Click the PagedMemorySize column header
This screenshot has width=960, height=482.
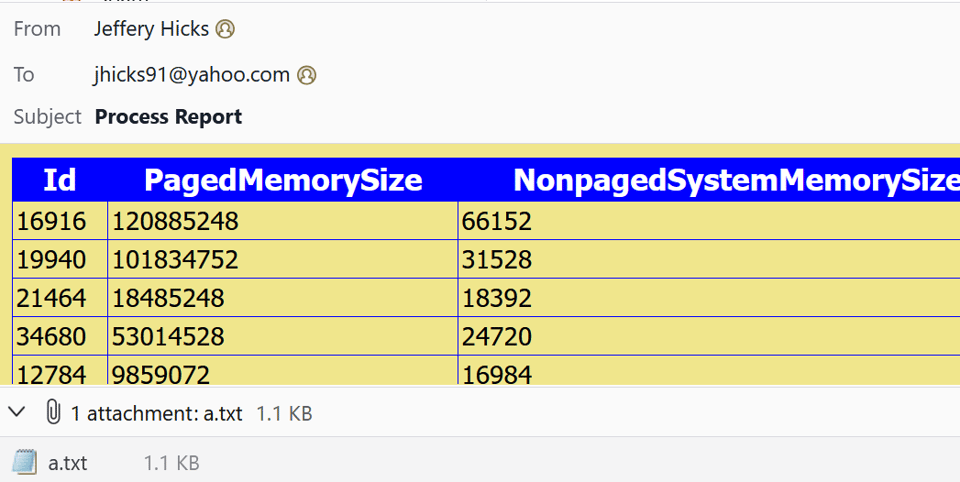click(283, 180)
